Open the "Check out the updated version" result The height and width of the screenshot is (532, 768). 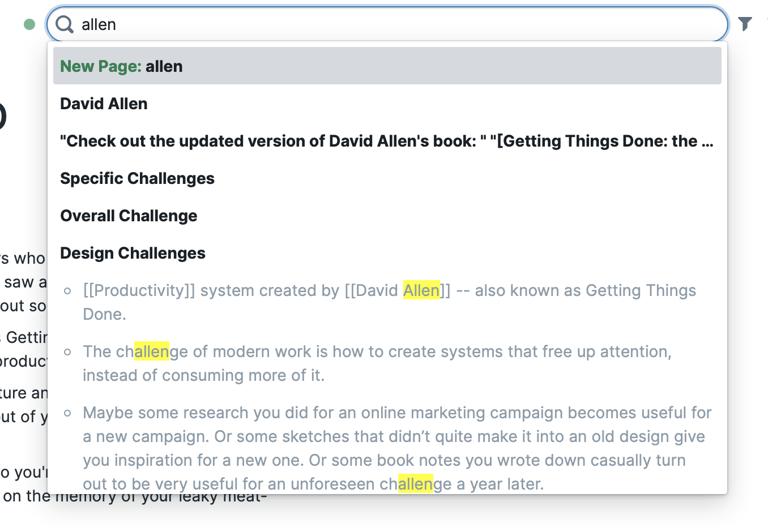[387, 141]
